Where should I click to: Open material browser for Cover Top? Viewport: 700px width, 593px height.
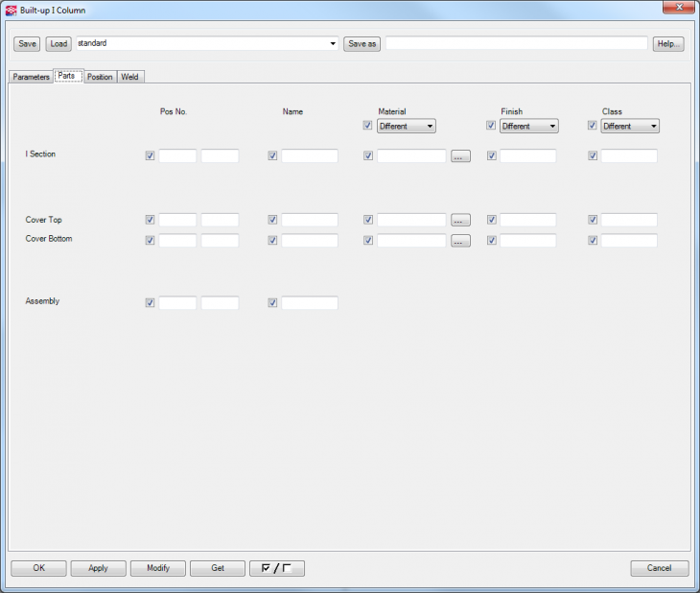[x=460, y=220]
